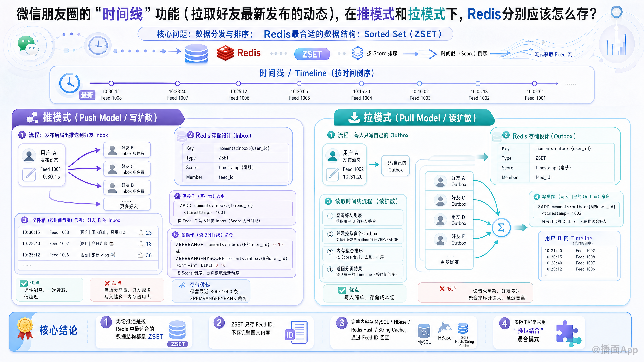The image size is (644, 362).
Task: Click 'moments:outbox:{user_id}' key value
Action: (x=563, y=148)
